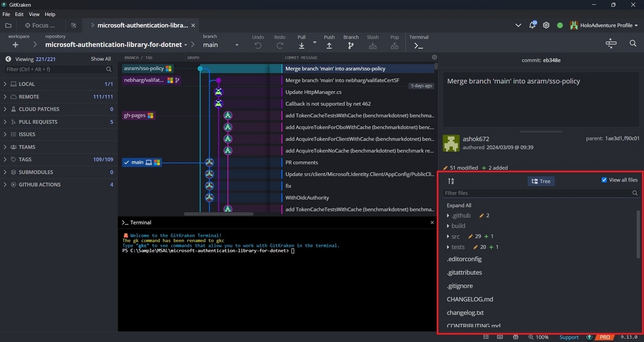Viewport: 644px width, 342px height.
Task: Click the green connection status dot
Action: pyautogui.click(x=560, y=25)
